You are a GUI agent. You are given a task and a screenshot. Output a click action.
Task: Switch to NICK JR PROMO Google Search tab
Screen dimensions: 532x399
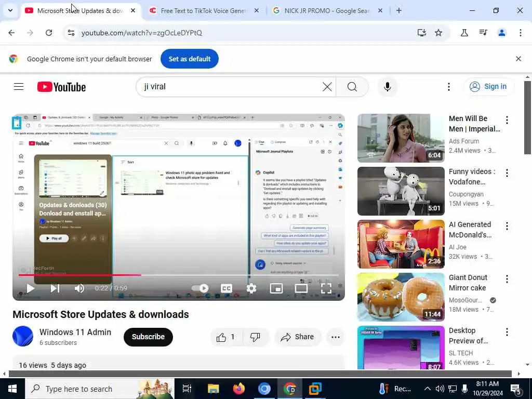click(x=327, y=10)
